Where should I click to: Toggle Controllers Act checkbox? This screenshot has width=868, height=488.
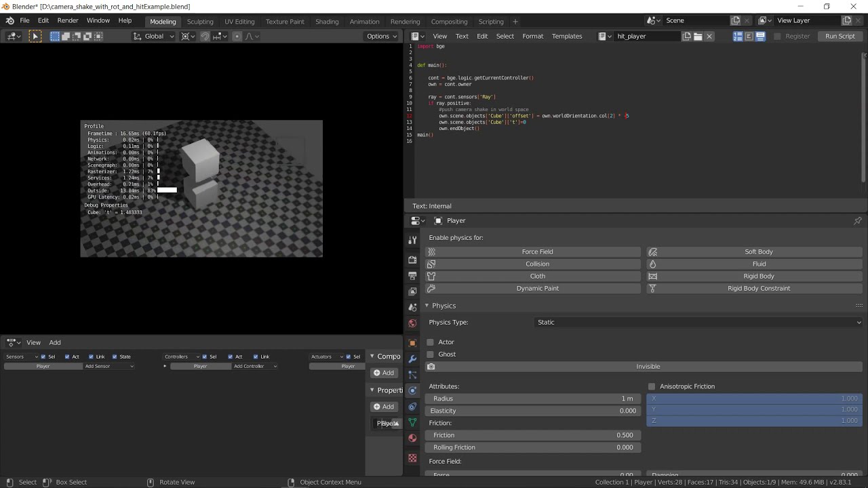coord(231,357)
